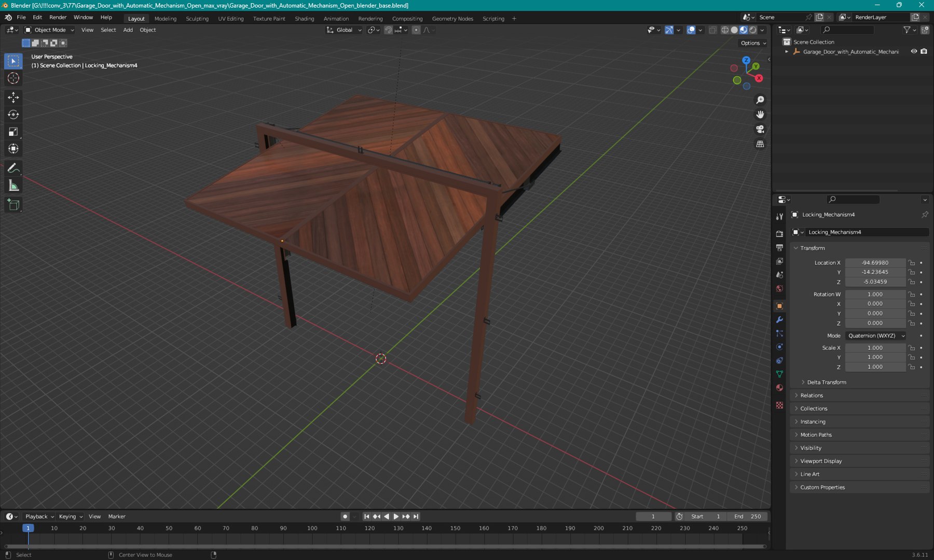The image size is (934, 560).
Task: Toggle proportional editing
Action: 416,30
